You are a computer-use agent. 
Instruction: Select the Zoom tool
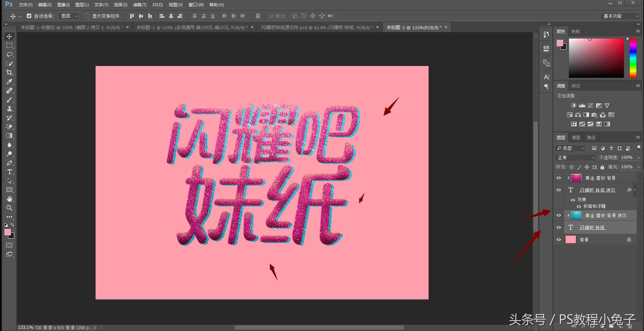coord(9,208)
